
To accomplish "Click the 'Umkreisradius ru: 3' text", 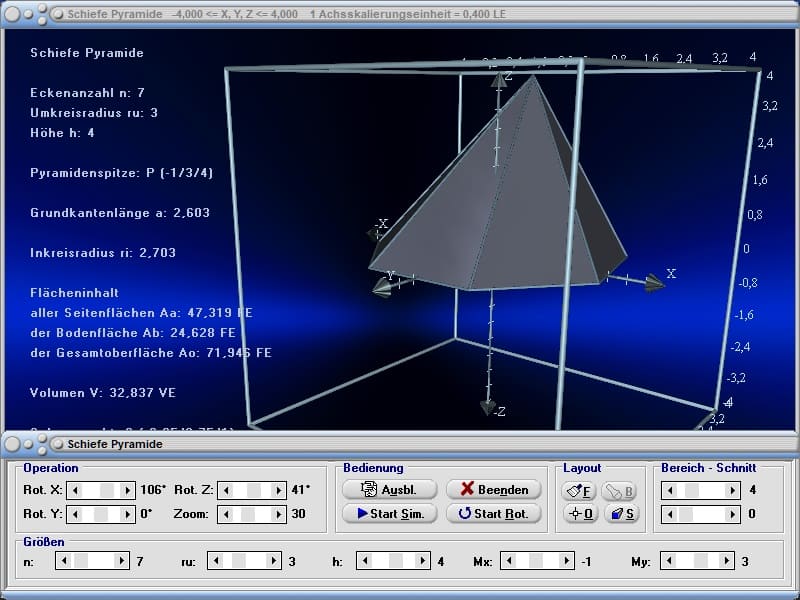I will tap(94, 113).
